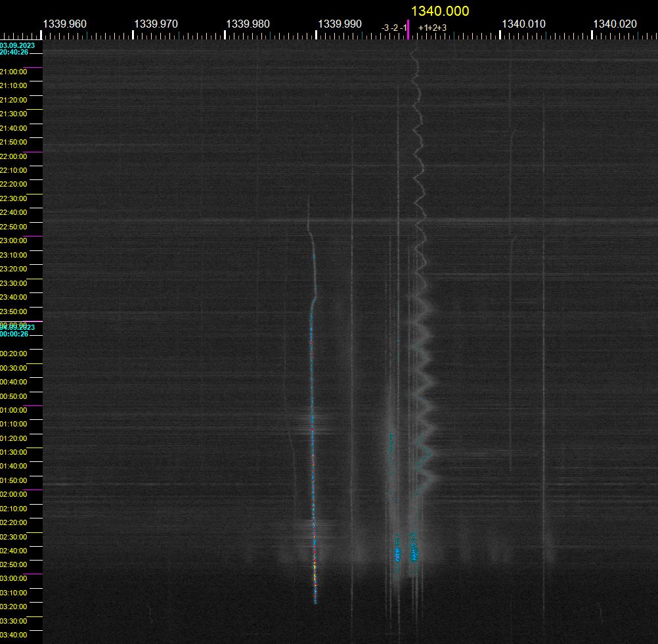Click the 00:30:00 time axis label

(x=13, y=368)
